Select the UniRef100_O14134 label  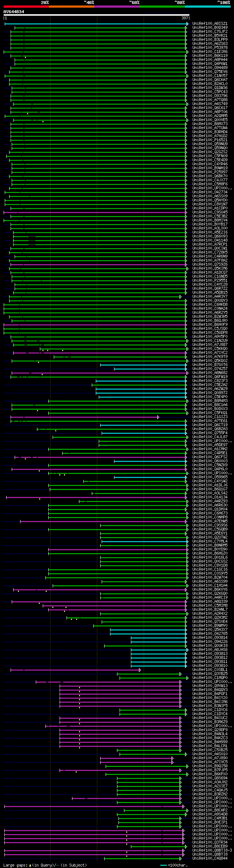210,497
